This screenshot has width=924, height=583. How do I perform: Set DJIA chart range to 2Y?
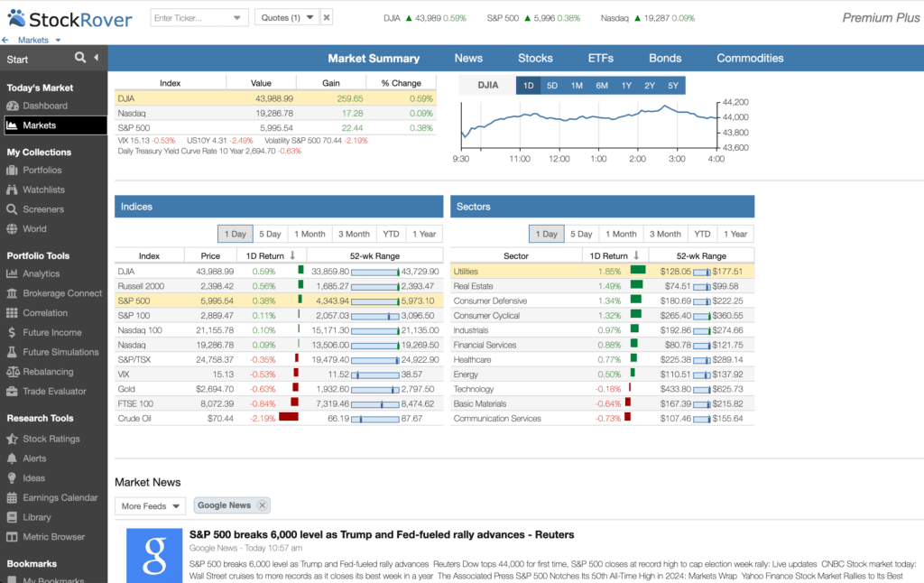tap(650, 86)
